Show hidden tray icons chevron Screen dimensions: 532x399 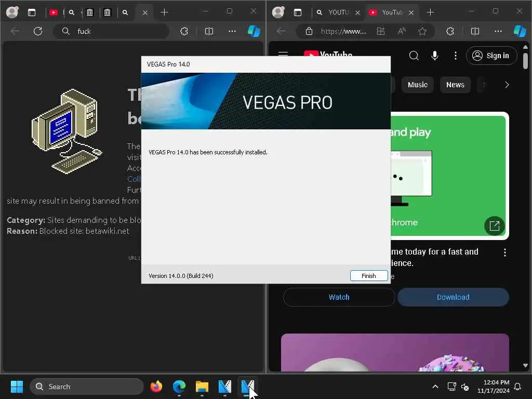435,387
